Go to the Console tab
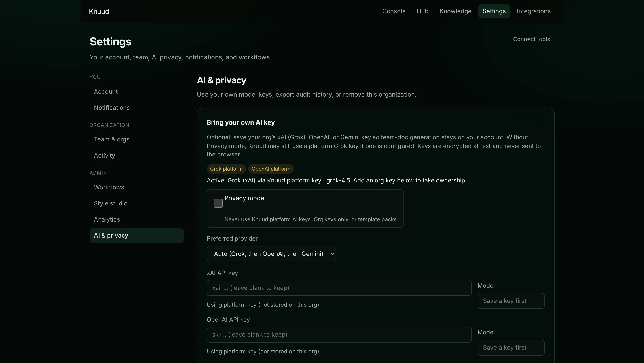This screenshot has width=644, height=363. pos(394,11)
